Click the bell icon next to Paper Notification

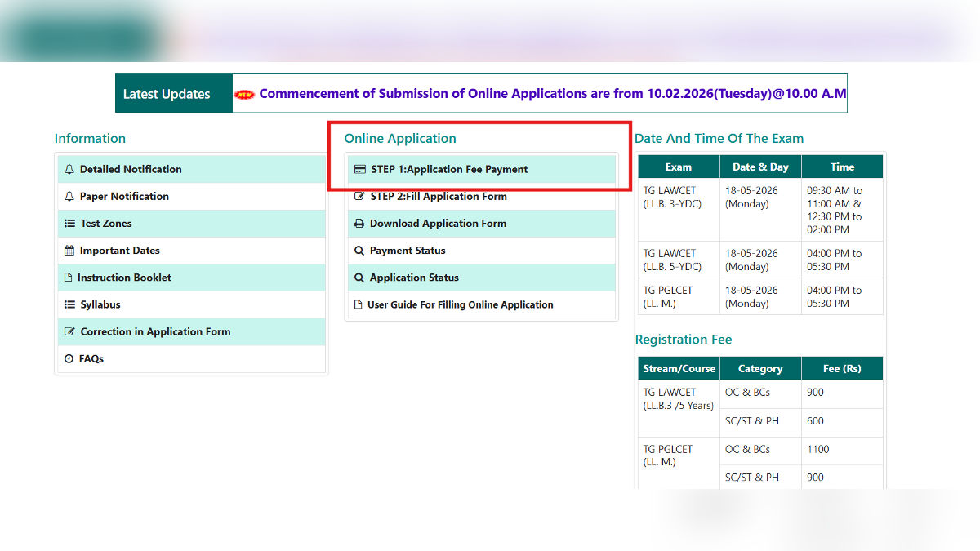pyautogui.click(x=69, y=196)
